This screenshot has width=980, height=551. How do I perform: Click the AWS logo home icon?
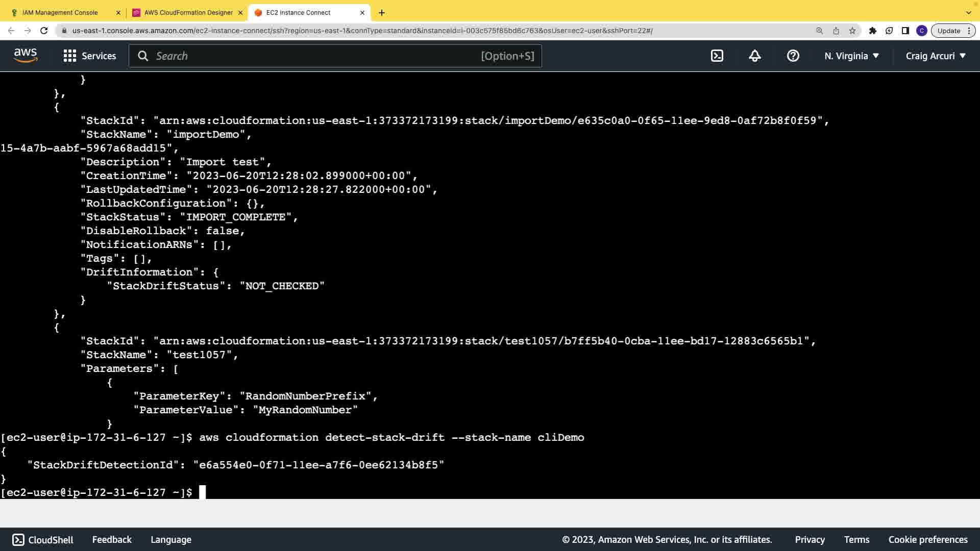pyautogui.click(x=26, y=55)
